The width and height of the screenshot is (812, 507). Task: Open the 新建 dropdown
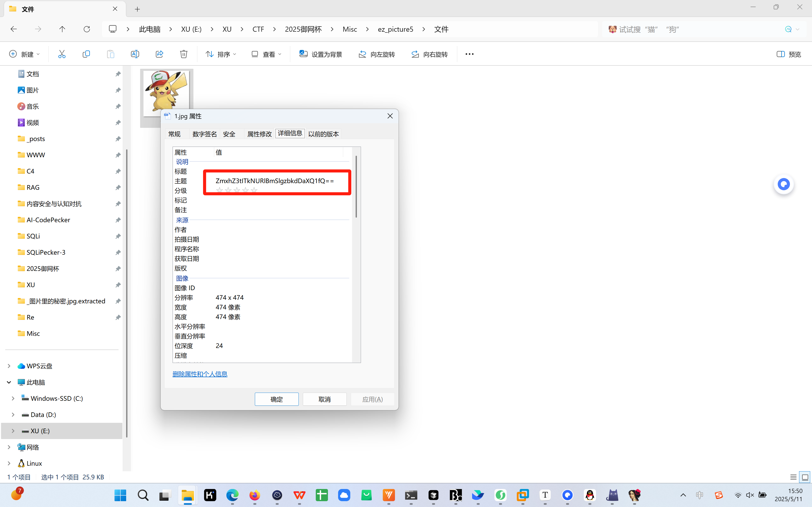[x=24, y=54]
